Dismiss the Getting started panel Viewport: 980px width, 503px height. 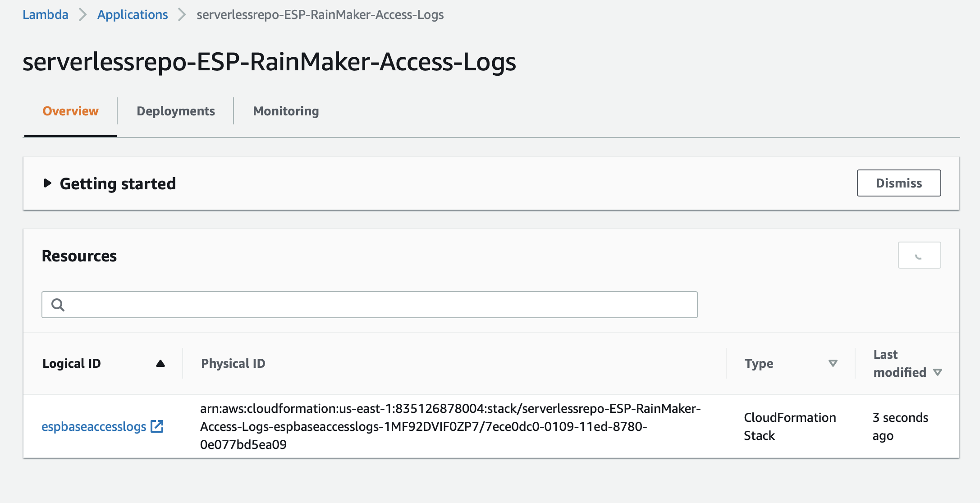(899, 183)
